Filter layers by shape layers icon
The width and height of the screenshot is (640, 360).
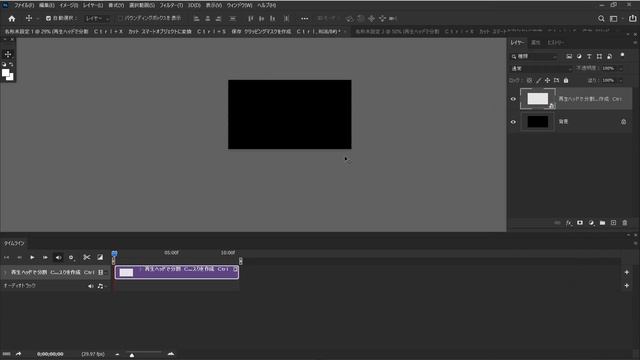pyautogui.click(x=599, y=56)
